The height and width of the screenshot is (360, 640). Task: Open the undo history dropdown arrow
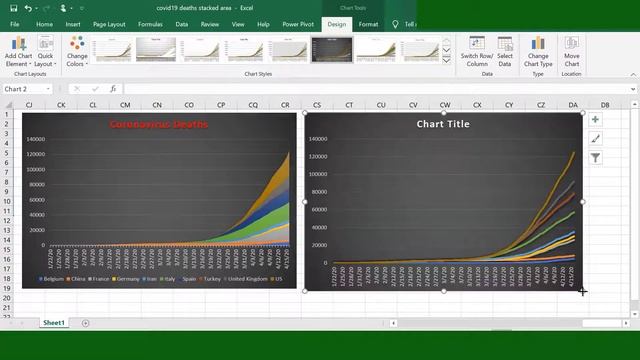[36, 8]
